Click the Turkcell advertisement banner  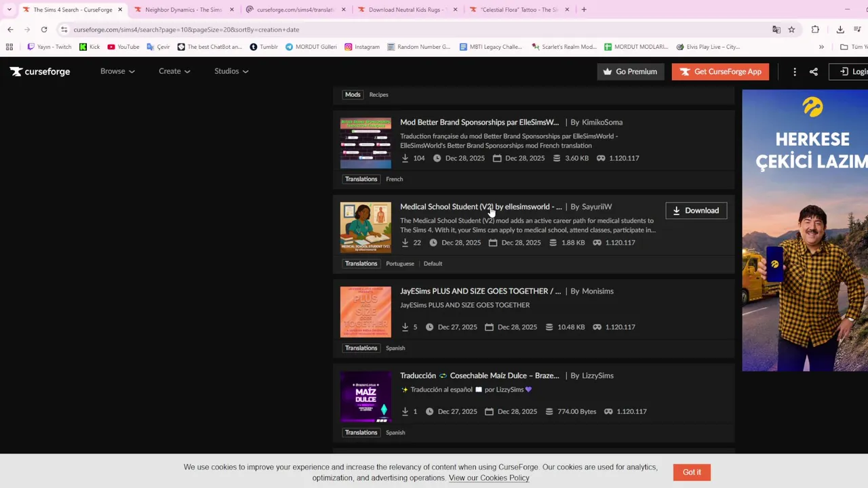805,230
